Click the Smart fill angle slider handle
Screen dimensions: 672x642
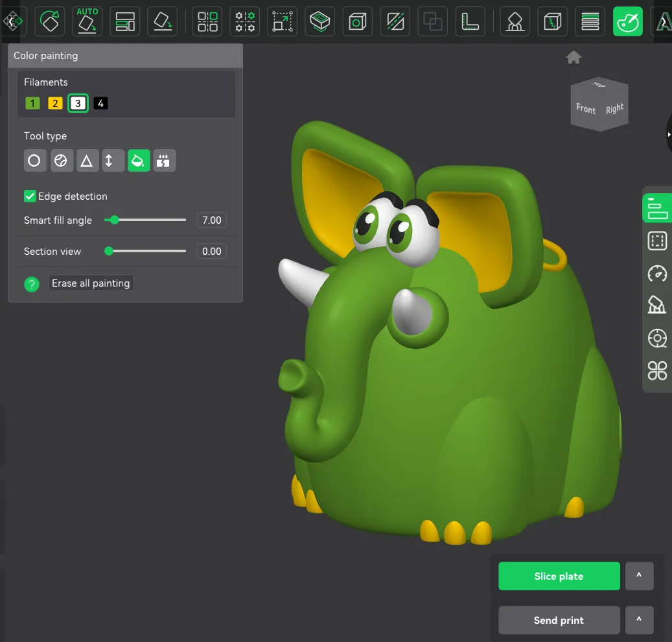click(115, 220)
